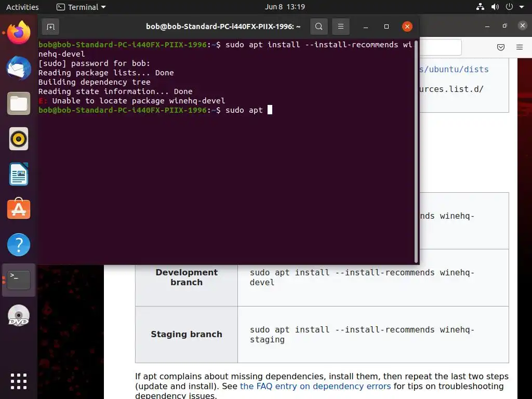Launch Rhythmbox music player icon
The height and width of the screenshot is (399, 532).
click(19, 139)
